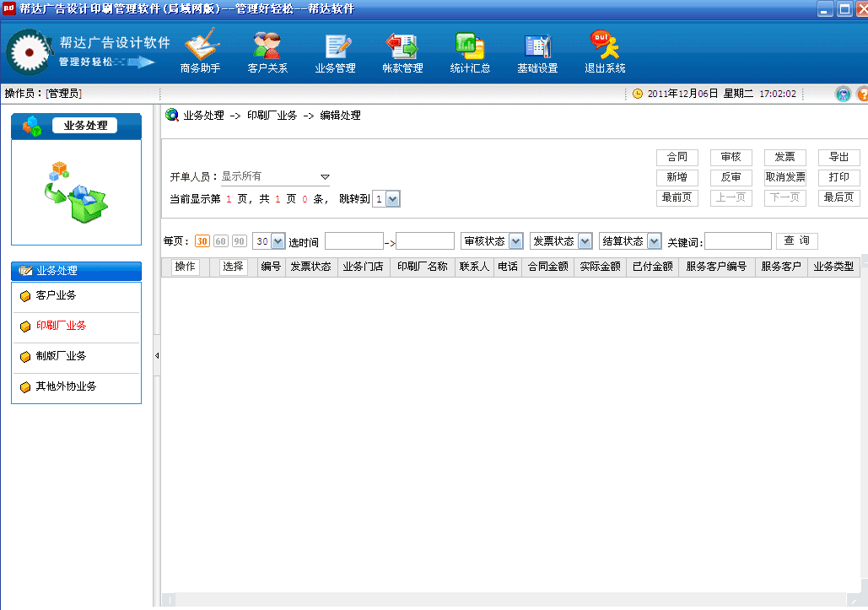This screenshot has width=868, height=610.
Task: Click the 选择 column header
Action: tap(233, 267)
